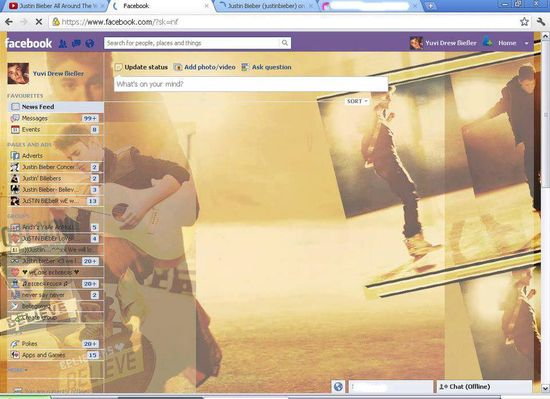Open the friend requests icon

pyautogui.click(x=63, y=43)
